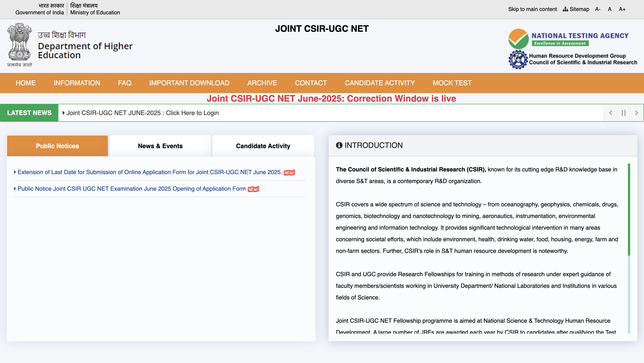The image size is (644, 363).
Task: Switch to the News & Events tab
Action: click(x=160, y=146)
